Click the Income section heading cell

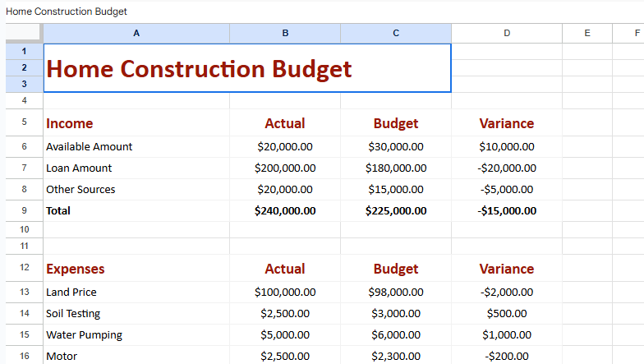[x=136, y=123]
